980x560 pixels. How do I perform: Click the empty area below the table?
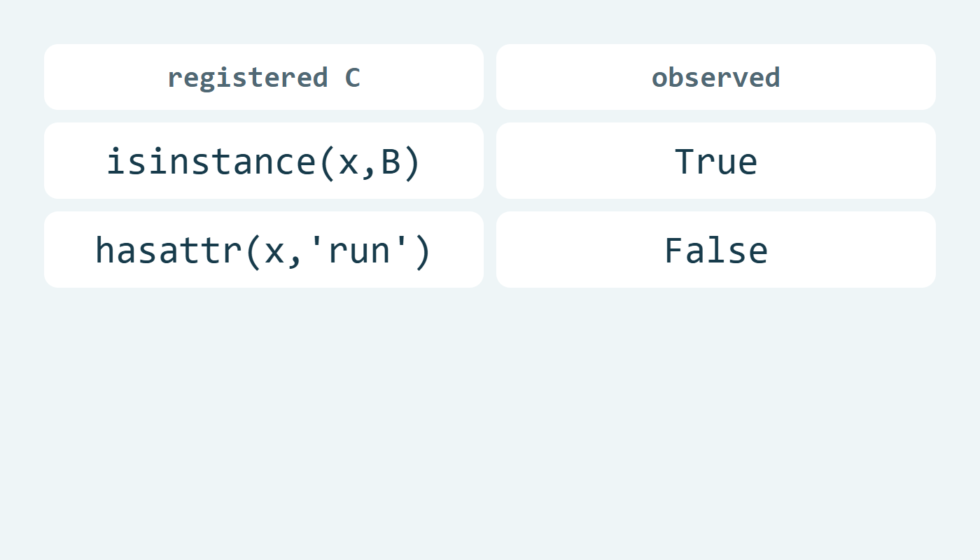click(x=490, y=420)
